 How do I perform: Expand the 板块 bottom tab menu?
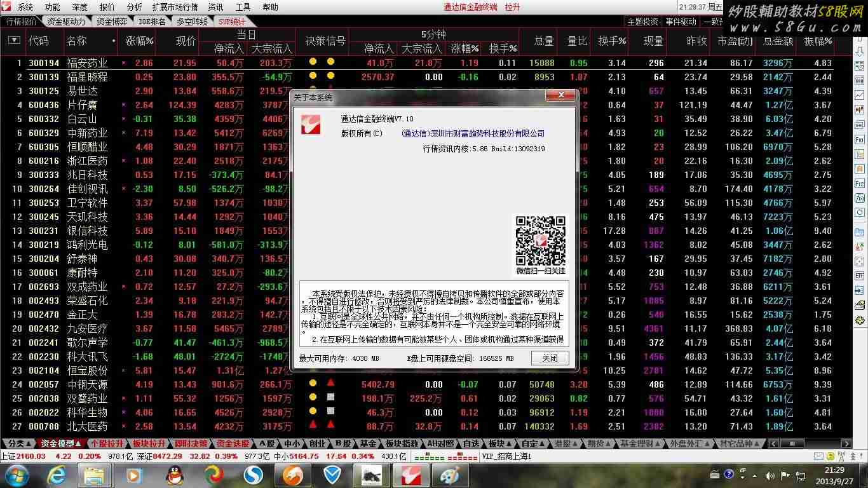pos(501,444)
